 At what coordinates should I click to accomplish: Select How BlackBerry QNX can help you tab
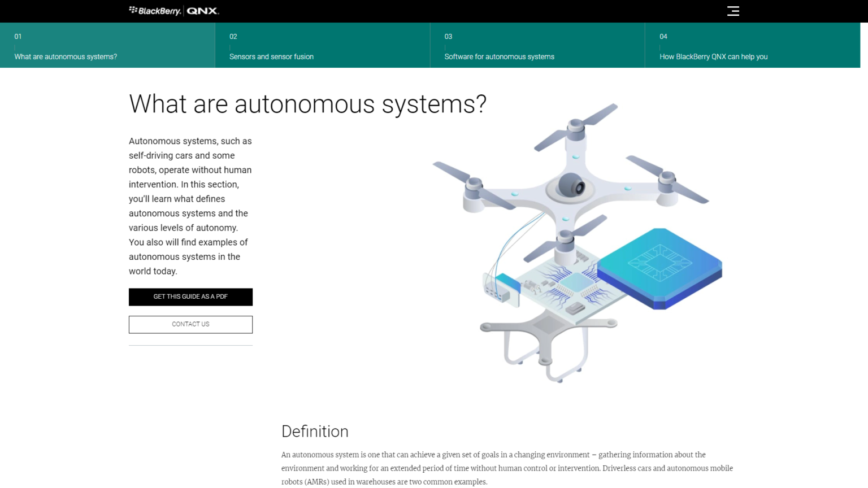[x=753, y=45]
